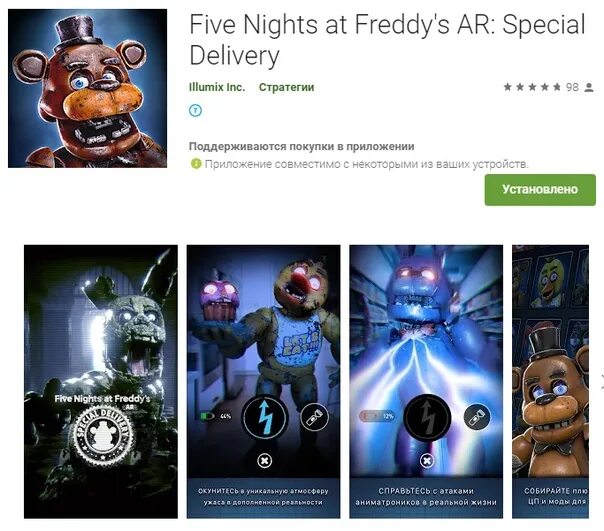Image resolution: width=604 pixels, height=531 pixels.
Task: Tap the flashlight icon in Bonnie screenshot
Action: [477, 417]
